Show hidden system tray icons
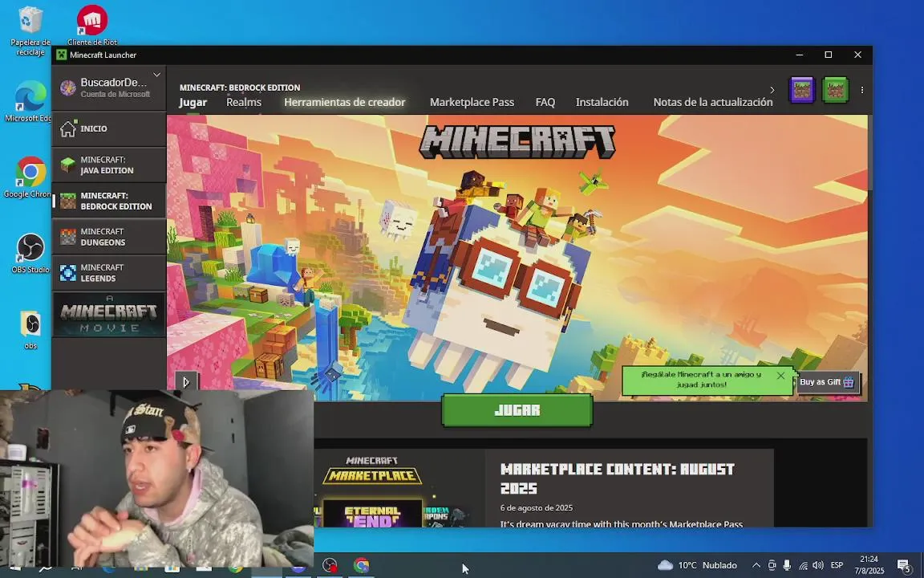The height and width of the screenshot is (578, 924). pos(756,565)
